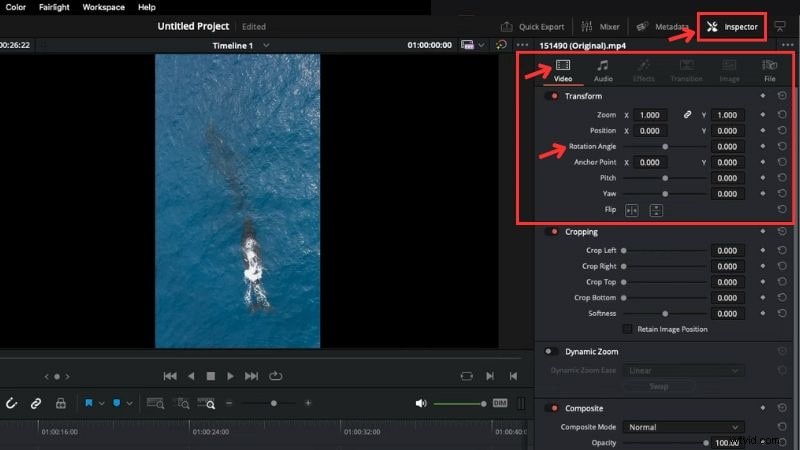Jump to the last frame

click(x=251, y=376)
